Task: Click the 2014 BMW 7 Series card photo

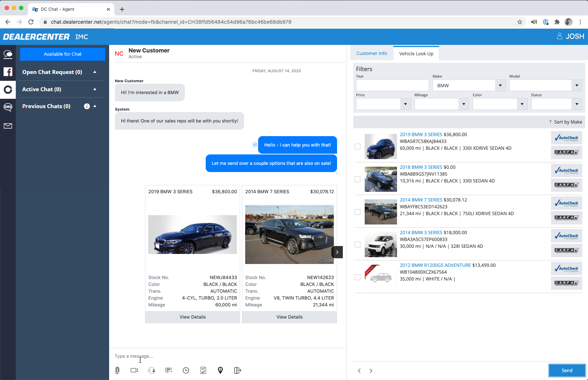Action: 289,235
